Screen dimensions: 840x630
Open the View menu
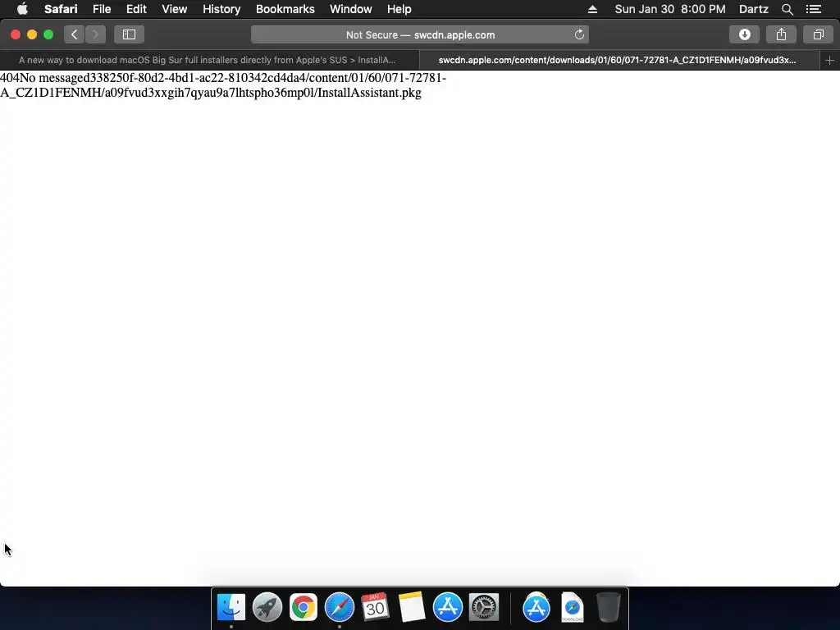click(x=175, y=9)
